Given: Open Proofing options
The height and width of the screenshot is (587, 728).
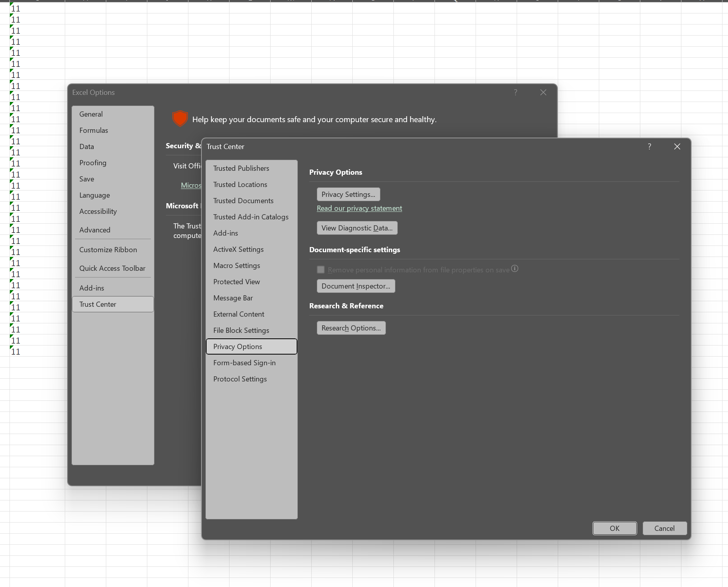Looking at the screenshot, I should 113,163.
